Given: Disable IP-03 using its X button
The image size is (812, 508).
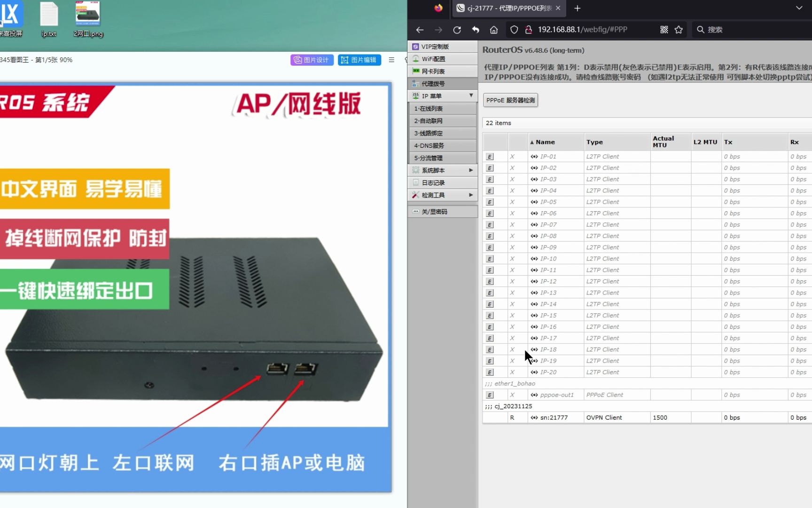Looking at the screenshot, I should [512, 179].
